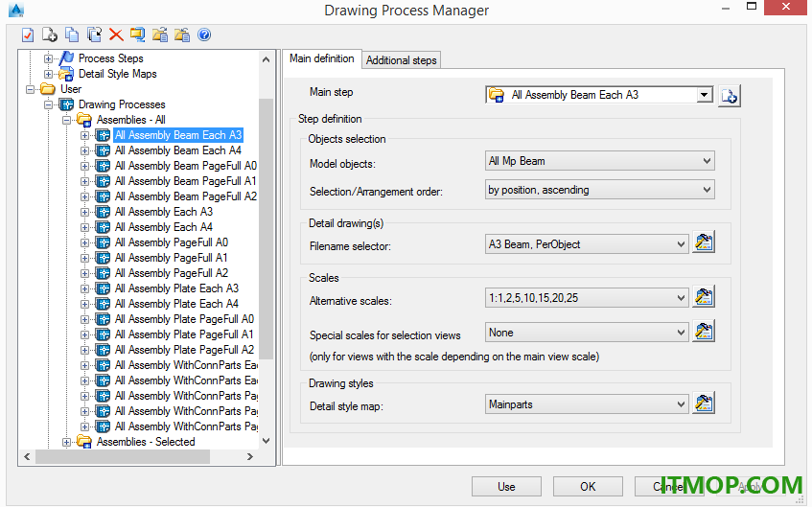Screen dimensions: 812x507
Task: Click edit icon next to Special scales
Action: point(704,331)
